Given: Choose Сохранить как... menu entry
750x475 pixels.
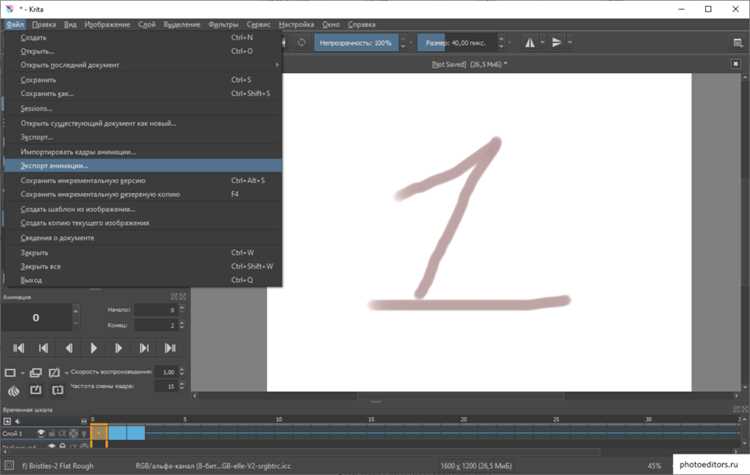Looking at the screenshot, I should [x=143, y=94].
